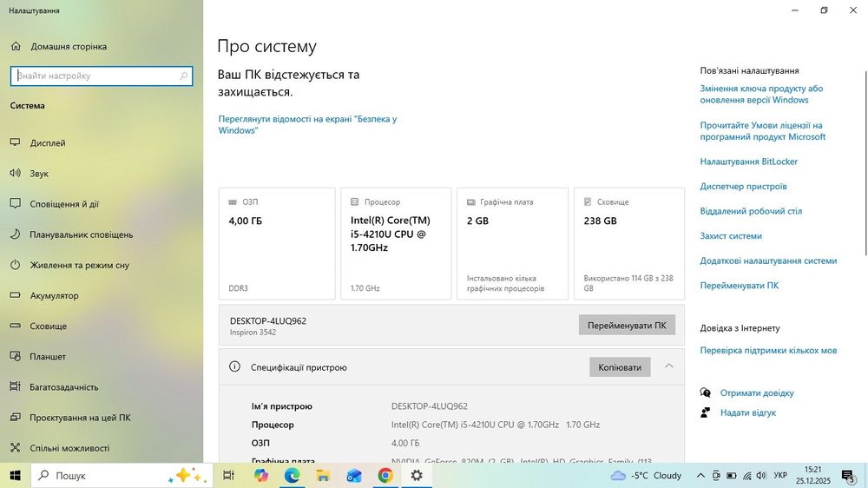Click the Графічна плата 2 GB card
Viewport: 868px width, 488px height.
[513, 244]
